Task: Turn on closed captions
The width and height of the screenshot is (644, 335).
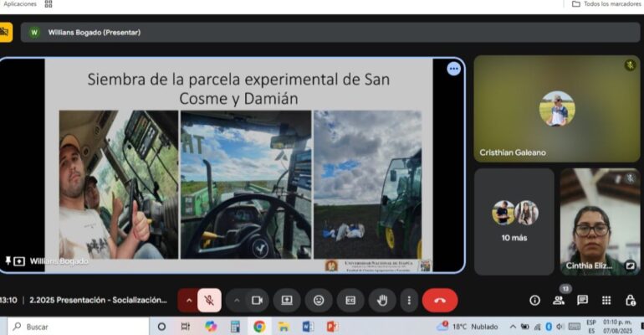Action: click(x=350, y=301)
